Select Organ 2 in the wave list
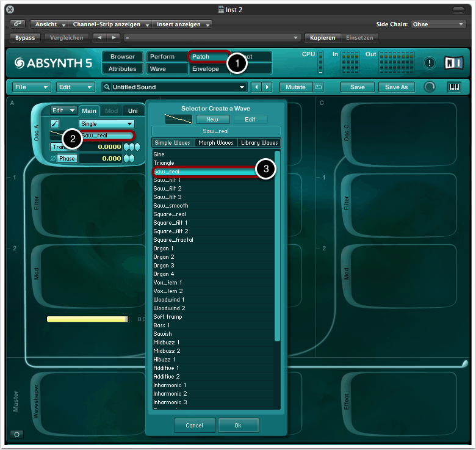 [x=164, y=257]
